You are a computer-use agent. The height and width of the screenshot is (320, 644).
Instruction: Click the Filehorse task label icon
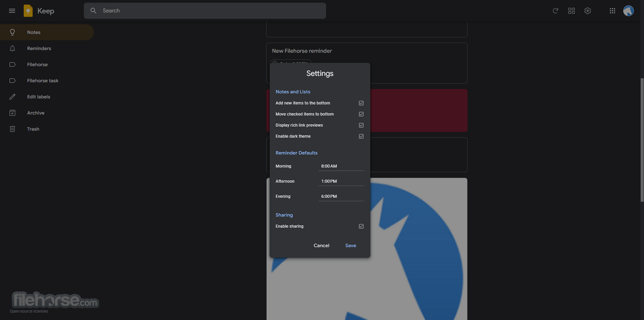[x=13, y=81]
